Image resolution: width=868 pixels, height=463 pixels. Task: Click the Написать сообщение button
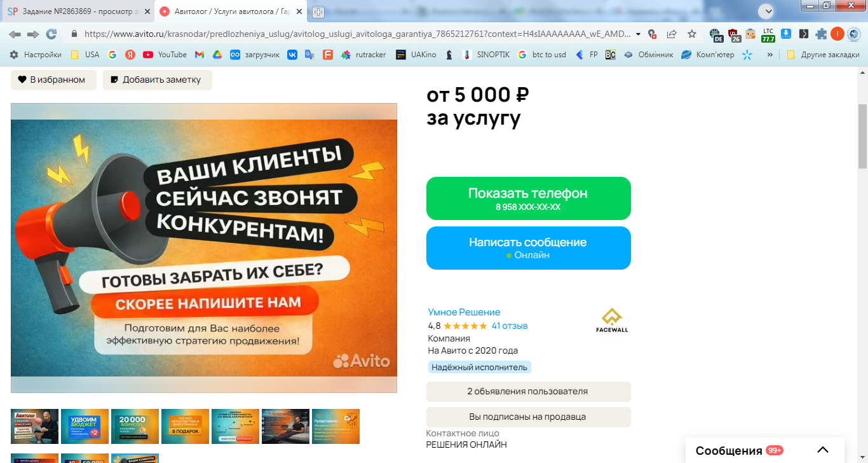tap(528, 248)
